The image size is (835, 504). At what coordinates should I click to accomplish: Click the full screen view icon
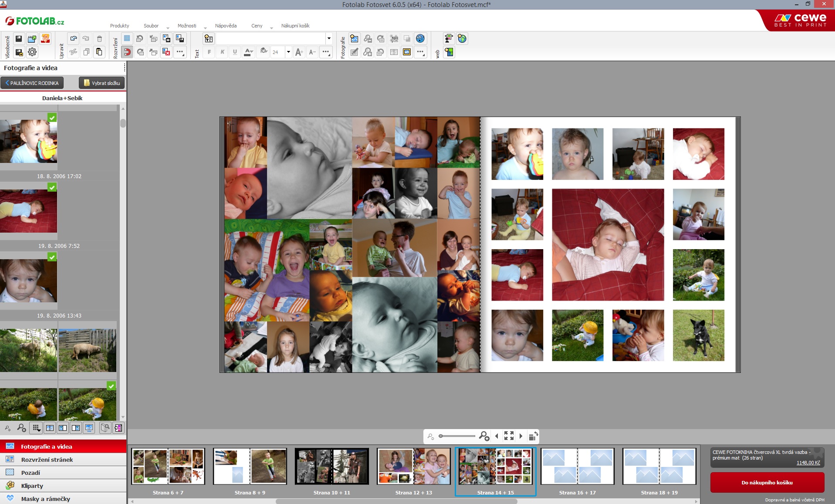coord(509,436)
